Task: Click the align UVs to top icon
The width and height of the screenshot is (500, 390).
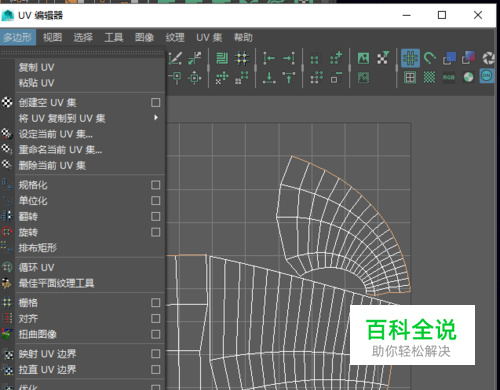Action: [289, 78]
